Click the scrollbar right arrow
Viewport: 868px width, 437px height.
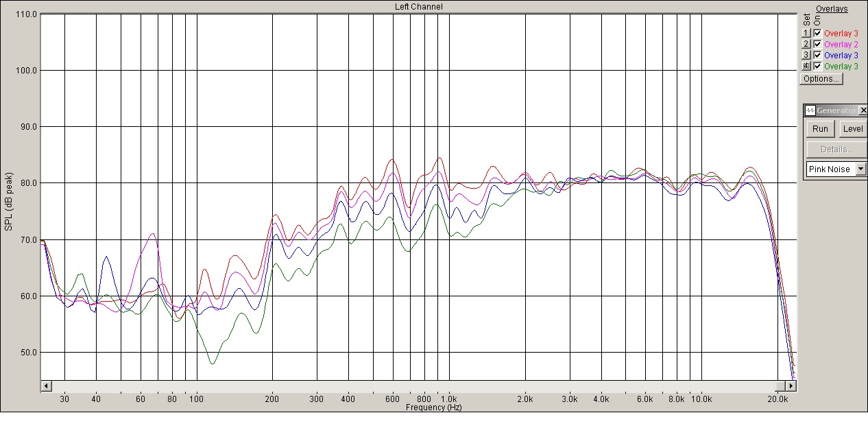point(790,386)
